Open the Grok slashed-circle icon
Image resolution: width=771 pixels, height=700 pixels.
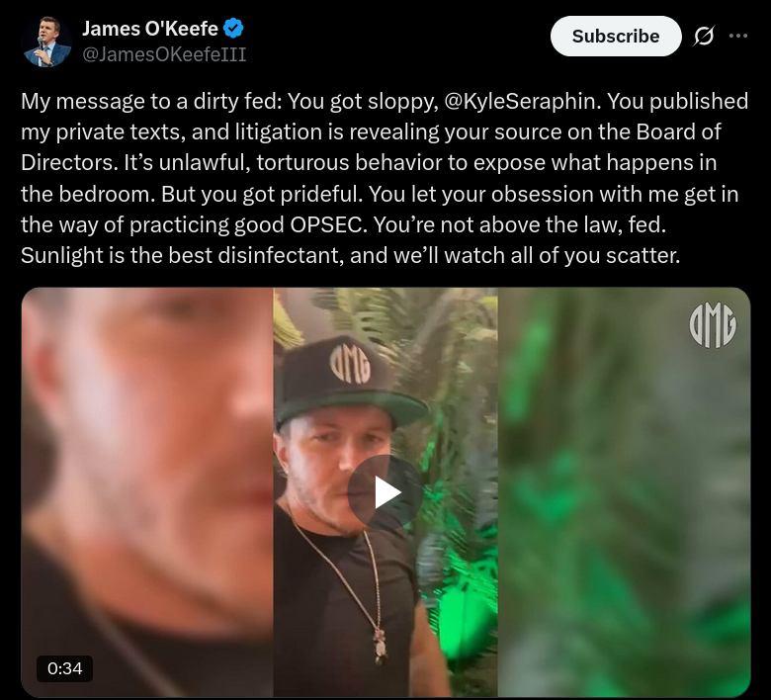(704, 36)
